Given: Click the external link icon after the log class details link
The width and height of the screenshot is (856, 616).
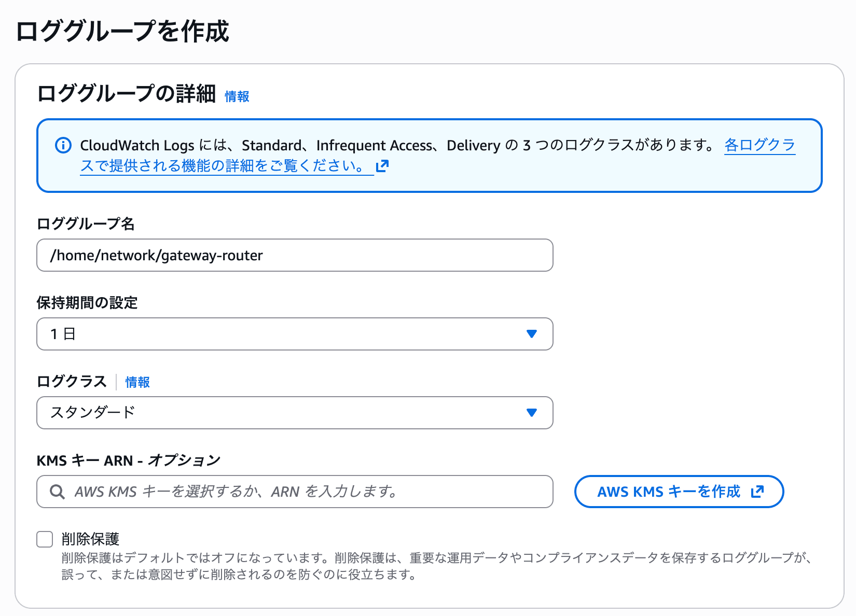Looking at the screenshot, I should 382,166.
